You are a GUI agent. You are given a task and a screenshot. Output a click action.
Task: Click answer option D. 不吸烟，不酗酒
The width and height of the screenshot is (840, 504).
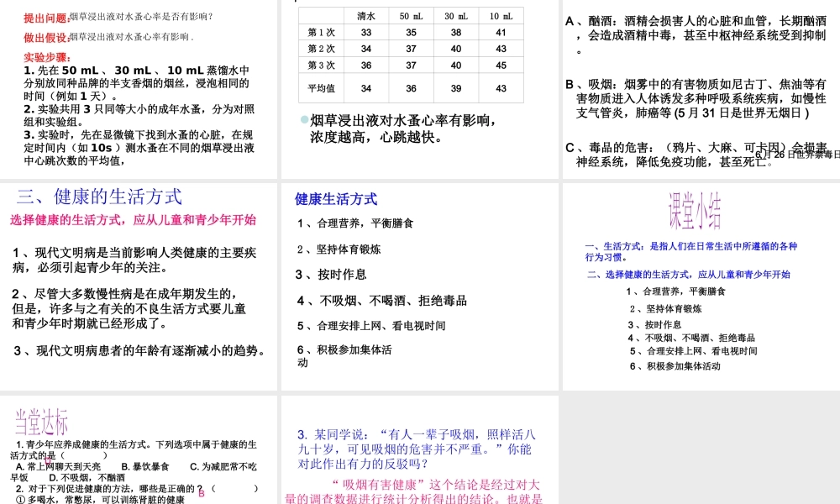[87, 477]
